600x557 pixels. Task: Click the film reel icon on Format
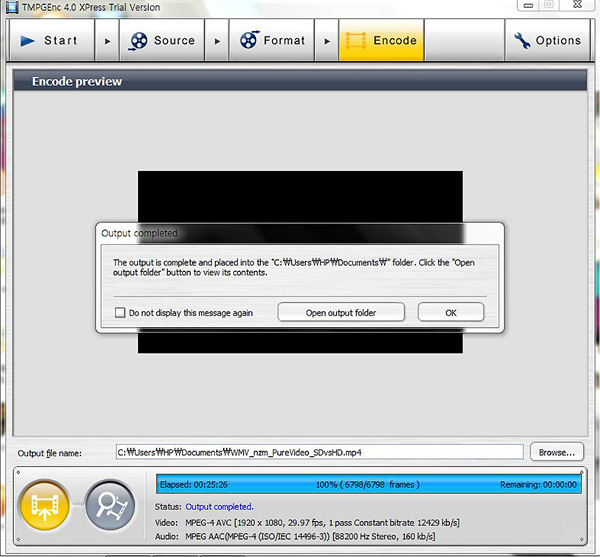coord(249,39)
